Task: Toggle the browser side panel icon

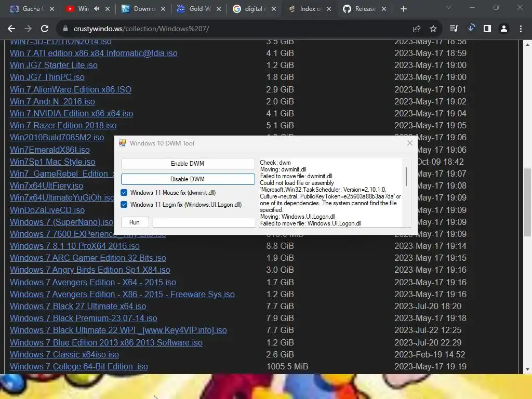Action: click(487, 29)
